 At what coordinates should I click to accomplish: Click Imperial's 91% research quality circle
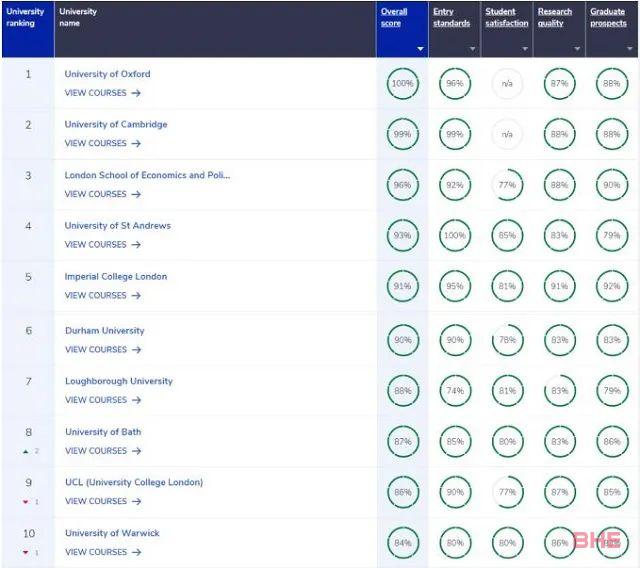(559, 286)
